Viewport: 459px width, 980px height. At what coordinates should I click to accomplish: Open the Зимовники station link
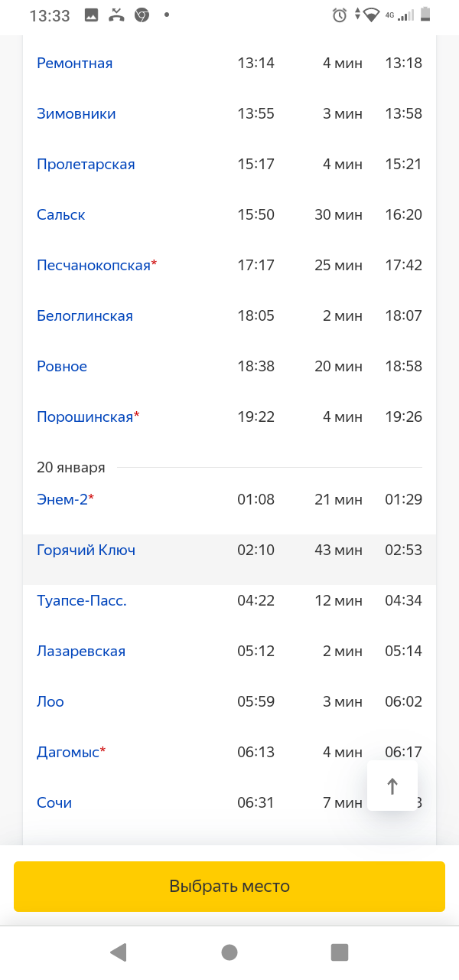pyautogui.click(x=76, y=114)
